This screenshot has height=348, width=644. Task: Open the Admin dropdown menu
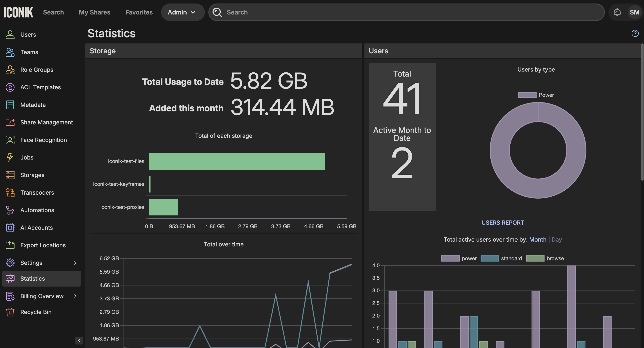point(182,12)
